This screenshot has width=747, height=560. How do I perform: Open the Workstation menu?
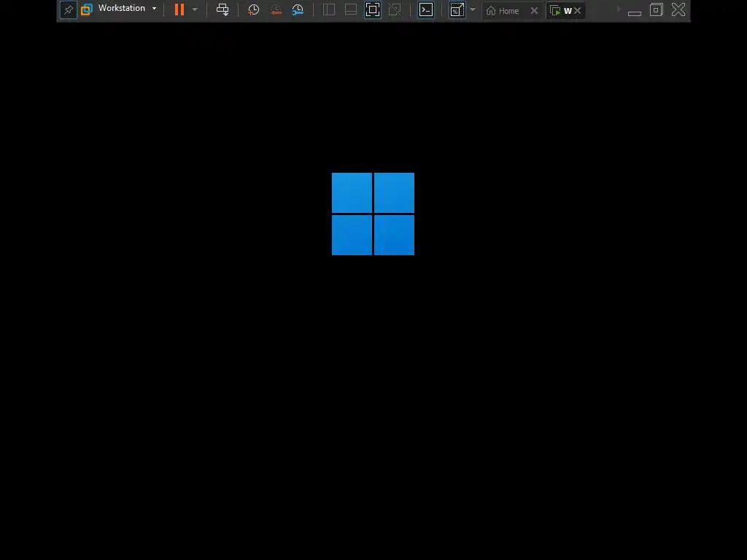pos(127,9)
